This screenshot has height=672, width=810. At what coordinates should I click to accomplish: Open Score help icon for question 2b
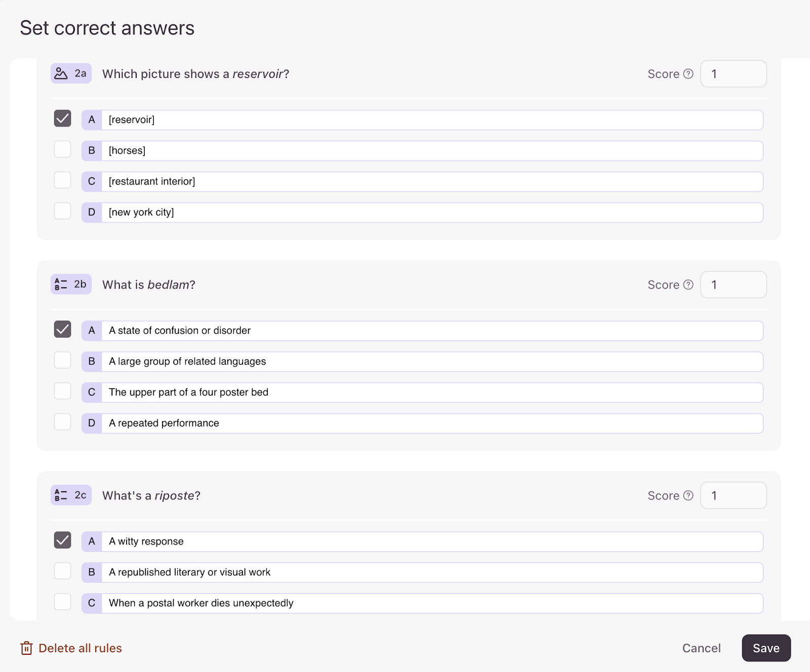[x=688, y=285]
